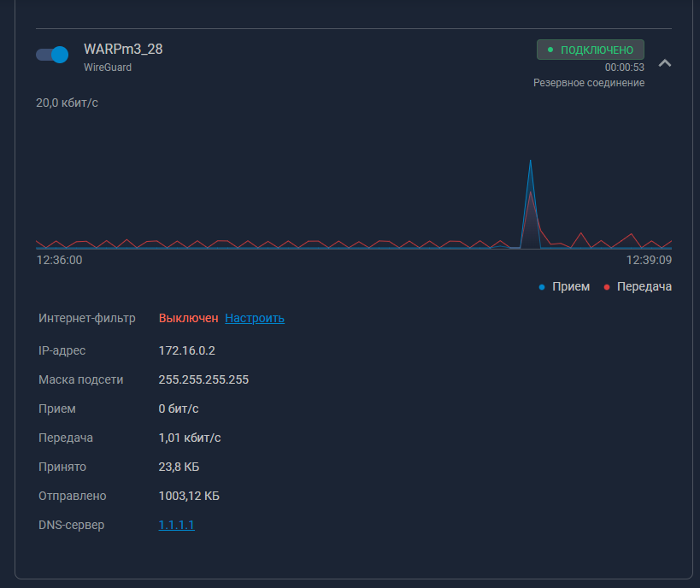Click the WireGuard protocol label

click(x=108, y=67)
